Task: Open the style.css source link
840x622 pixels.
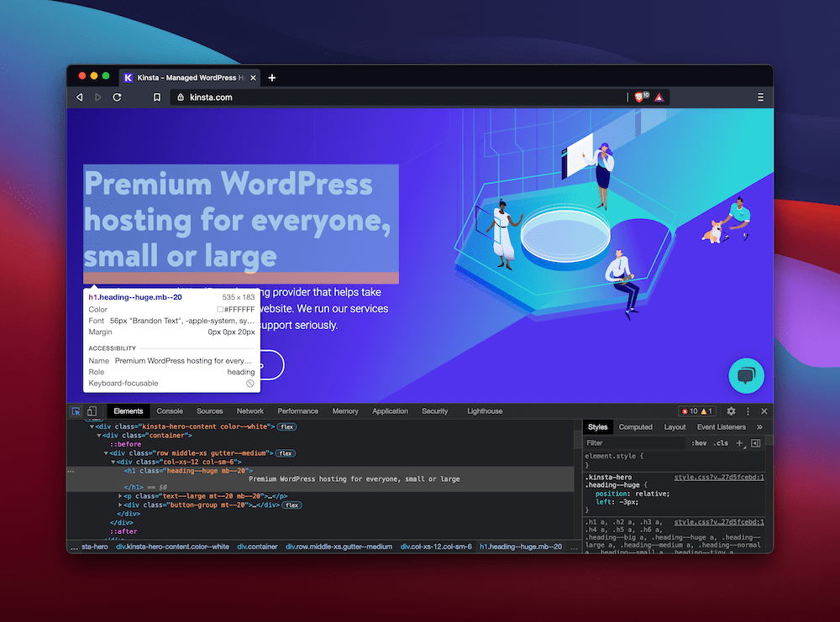Action: [718, 477]
